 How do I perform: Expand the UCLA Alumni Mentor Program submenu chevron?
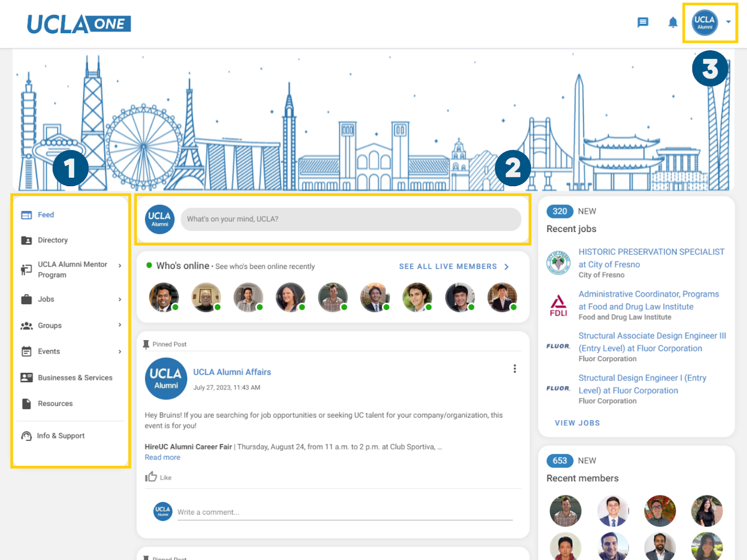pyautogui.click(x=120, y=266)
